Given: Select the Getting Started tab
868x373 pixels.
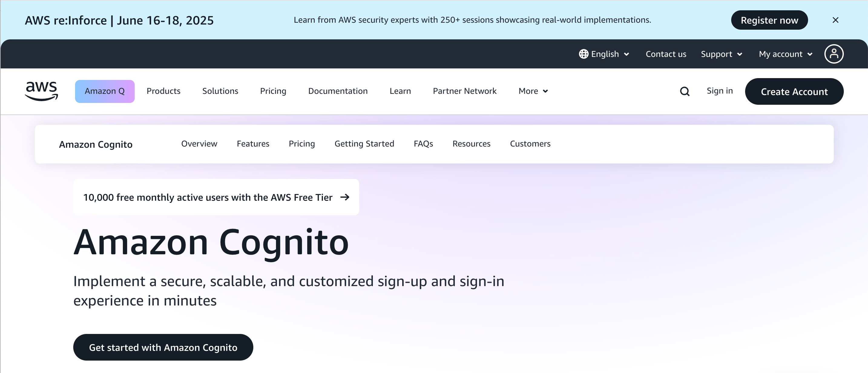Looking at the screenshot, I should pyautogui.click(x=364, y=144).
